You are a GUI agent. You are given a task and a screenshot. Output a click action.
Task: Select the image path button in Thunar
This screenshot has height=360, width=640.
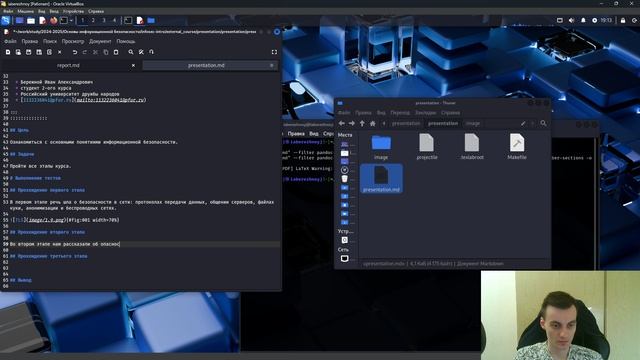click(473, 123)
